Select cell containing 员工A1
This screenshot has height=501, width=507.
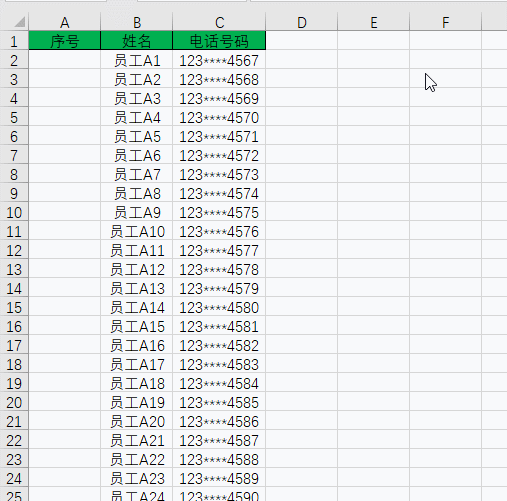point(136,60)
